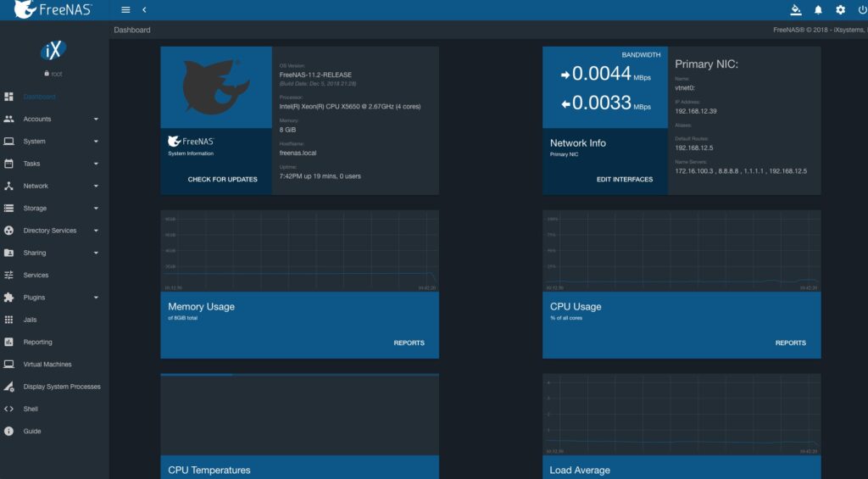This screenshot has width=868, height=479.
Task: Click the CPU Temperatures card title
Action: [x=209, y=471]
